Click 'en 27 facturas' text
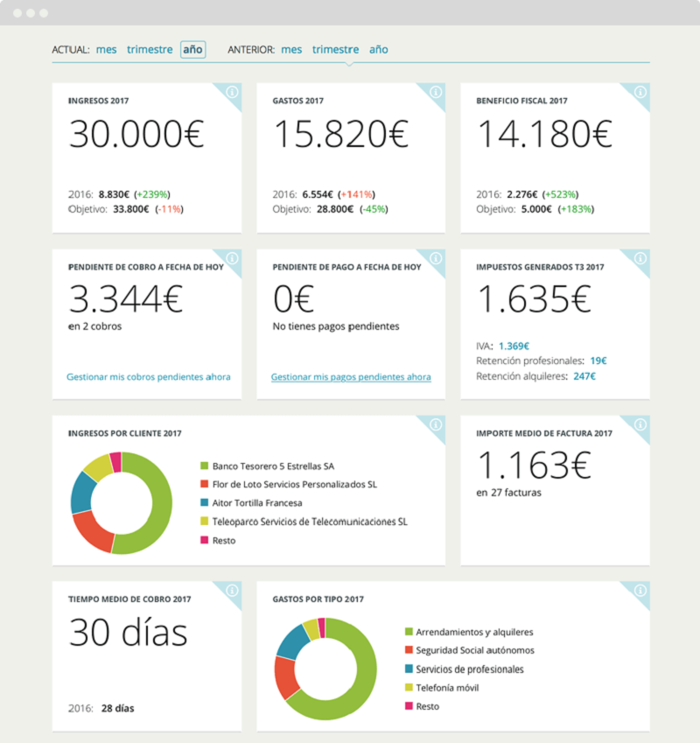 pos(508,493)
